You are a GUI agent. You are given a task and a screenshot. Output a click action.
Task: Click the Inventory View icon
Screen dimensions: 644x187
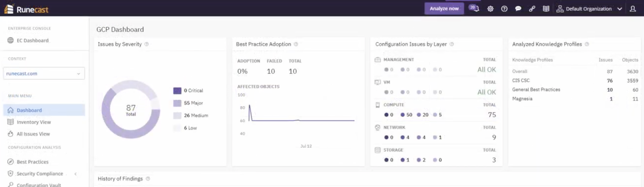[10, 122]
